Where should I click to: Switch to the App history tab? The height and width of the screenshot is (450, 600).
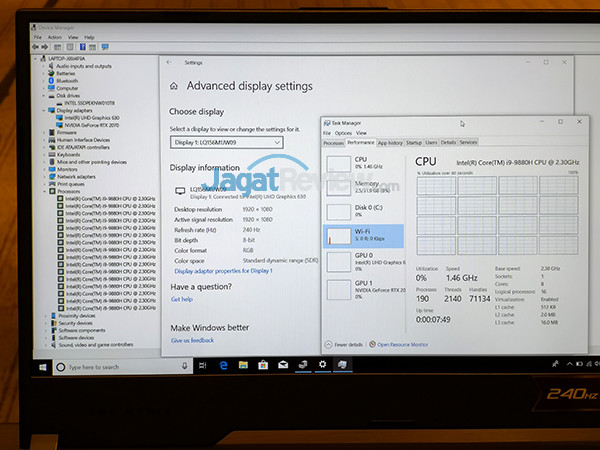(390, 143)
